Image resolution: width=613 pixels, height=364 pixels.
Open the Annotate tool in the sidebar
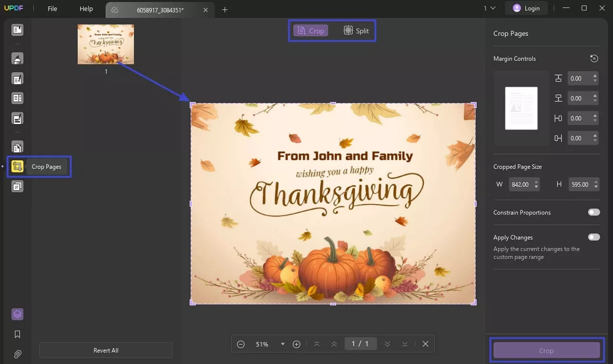[x=17, y=58]
